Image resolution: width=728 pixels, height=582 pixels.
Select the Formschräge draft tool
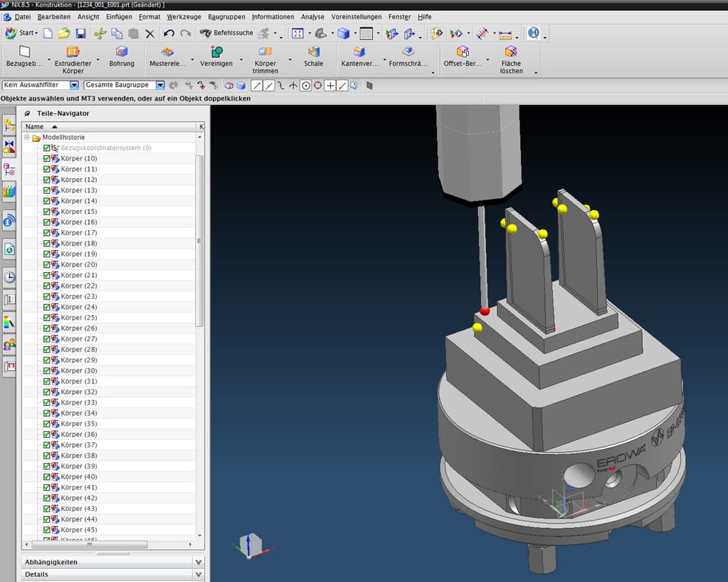click(x=408, y=56)
